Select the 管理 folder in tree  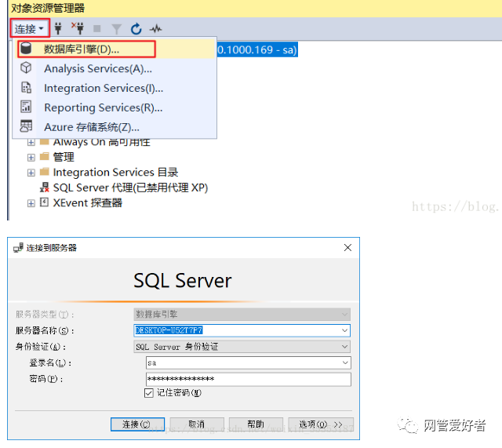(x=64, y=157)
